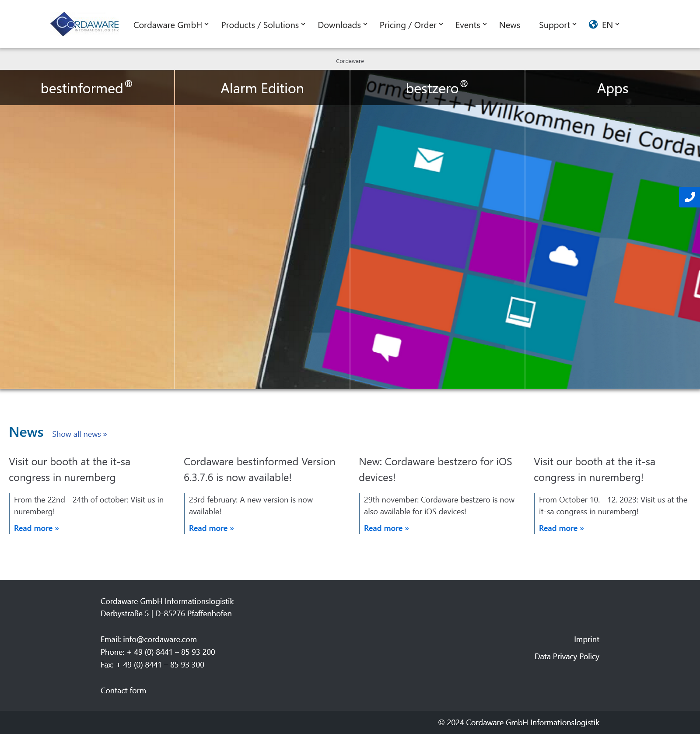Click the Derbystraße 5 address line

pos(166,614)
